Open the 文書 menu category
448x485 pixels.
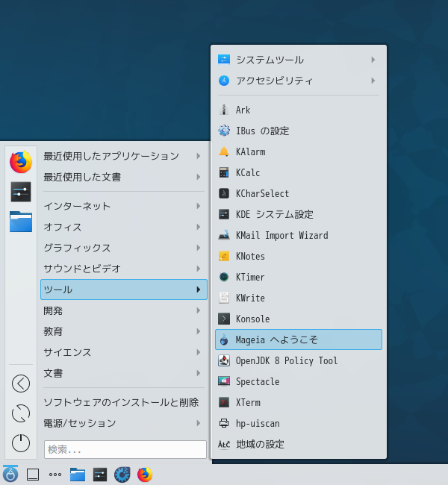tap(124, 373)
